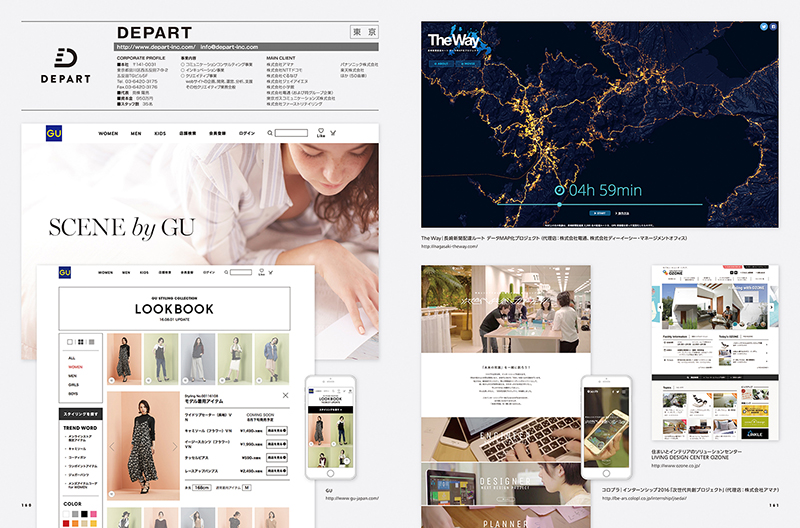Go to the next styling photo with the right arrow
Image resolution: width=800 pixels, height=528 pixels.
pos(174,446)
